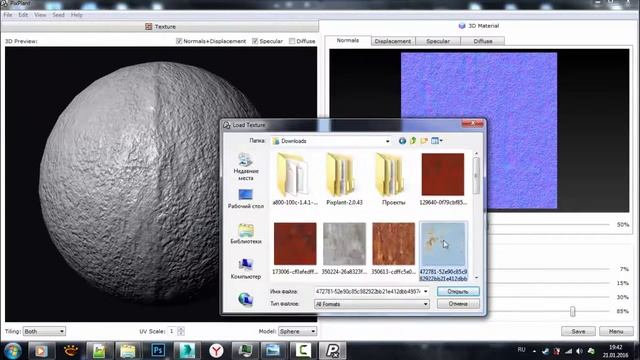
Task: Open Photoshop from the taskbar
Action: (158, 351)
